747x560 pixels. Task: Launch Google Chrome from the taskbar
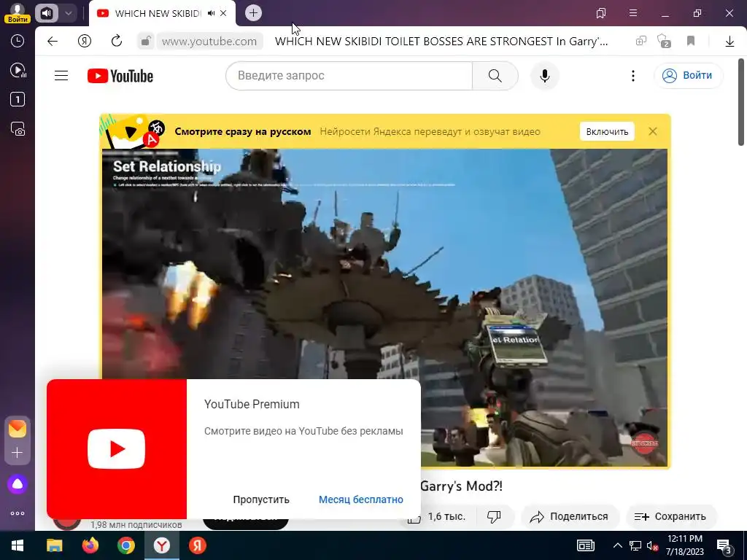(126, 545)
